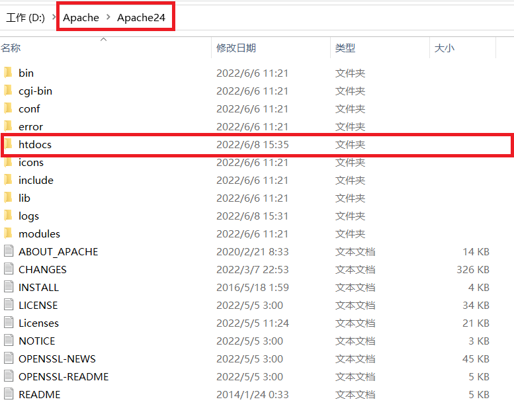Expand the chevron after 工作 (D:)

tap(54, 17)
